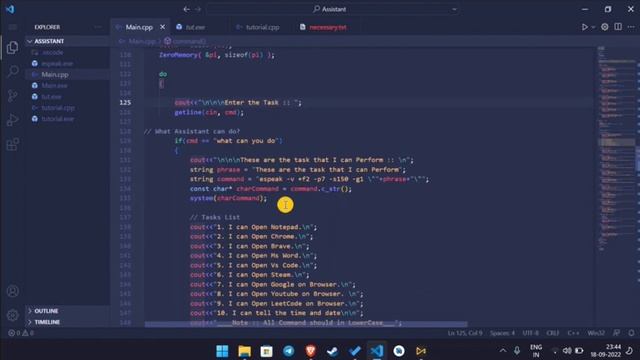This screenshot has width=640, height=360.
Task: Click Ln 125, Col 9 status item
Action: (x=465, y=333)
